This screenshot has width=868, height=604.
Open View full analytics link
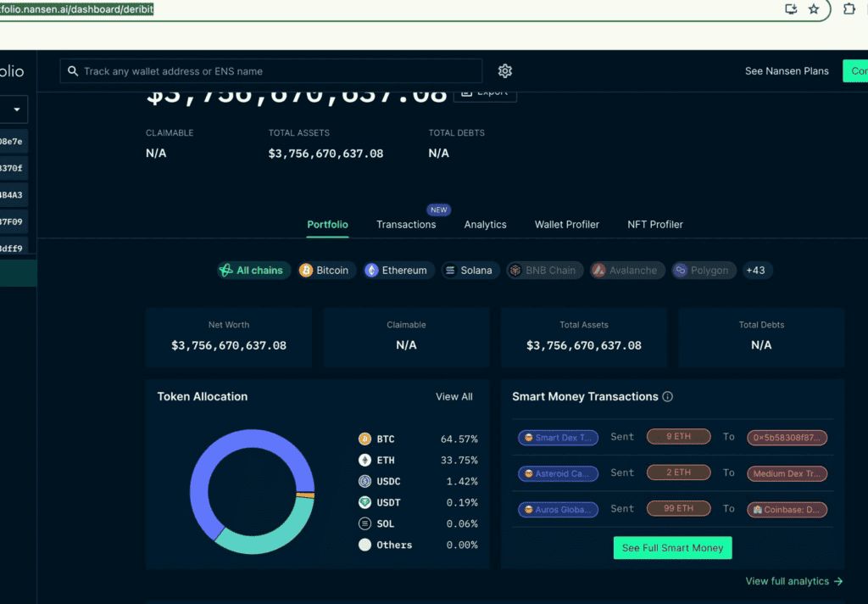tap(793, 581)
